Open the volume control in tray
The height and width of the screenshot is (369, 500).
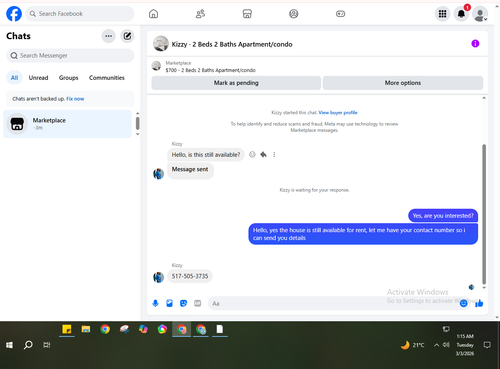(446, 345)
